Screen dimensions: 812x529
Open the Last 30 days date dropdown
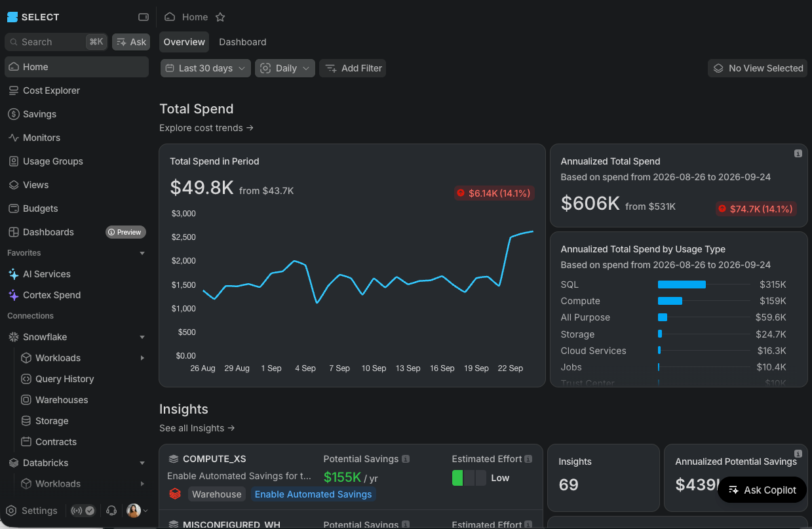(206, 68)
